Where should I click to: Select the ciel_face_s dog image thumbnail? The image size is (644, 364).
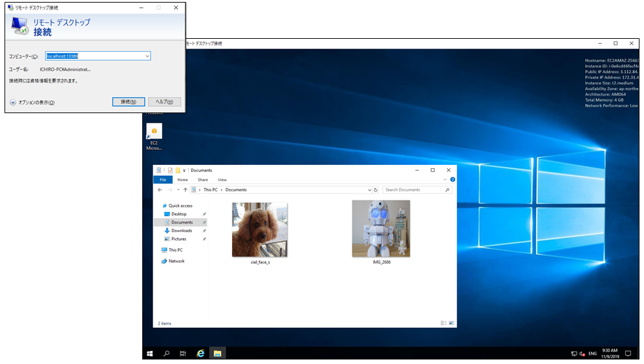coord(259,230)
